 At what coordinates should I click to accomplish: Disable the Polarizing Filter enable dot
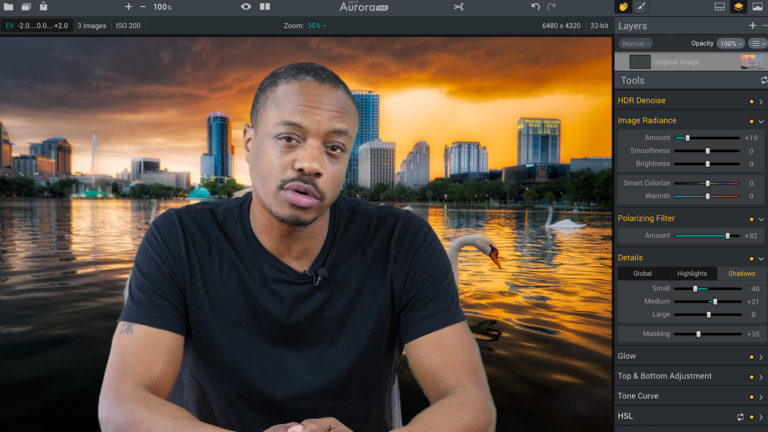tap(751, 218)
